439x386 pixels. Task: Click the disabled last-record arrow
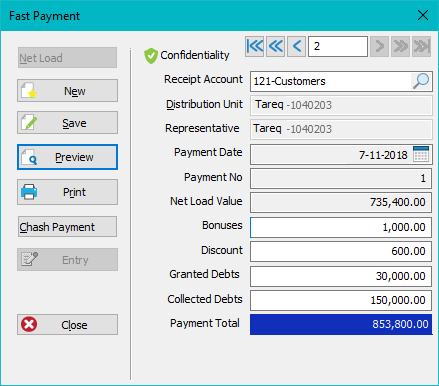[x=421, y=46]
